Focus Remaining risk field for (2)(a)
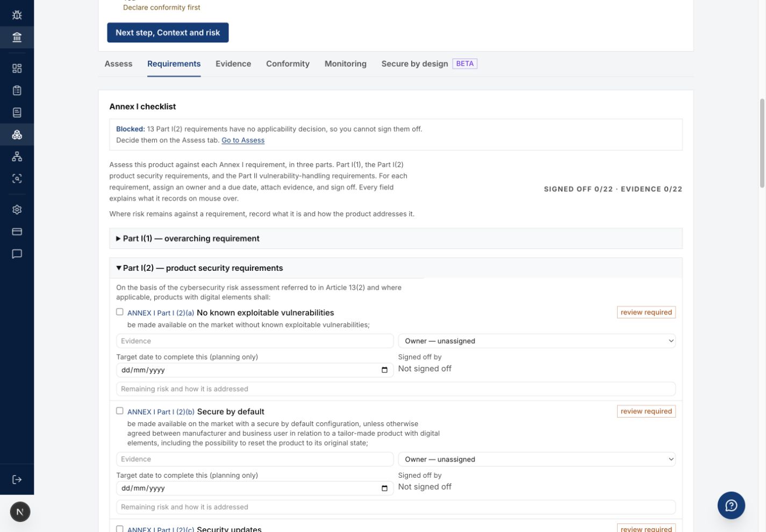This screenshot has height=532, width=766. point(396,389)
